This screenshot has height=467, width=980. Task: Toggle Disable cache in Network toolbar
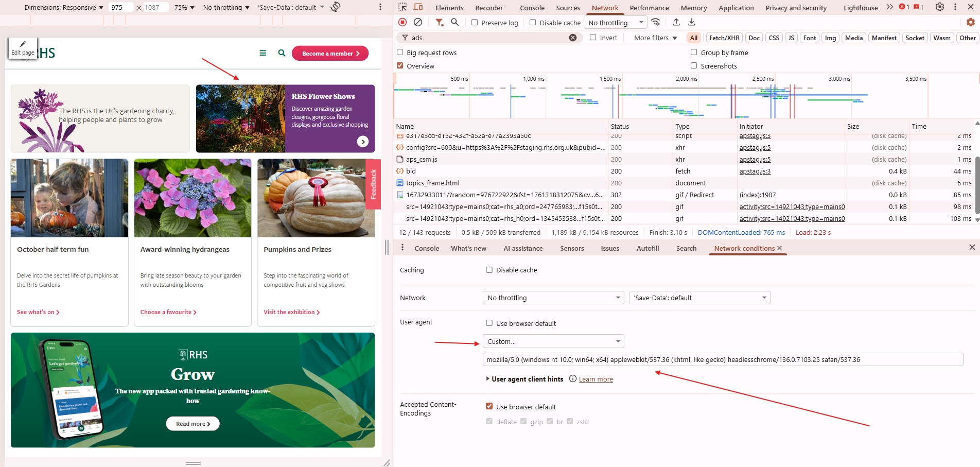(533, 23)
